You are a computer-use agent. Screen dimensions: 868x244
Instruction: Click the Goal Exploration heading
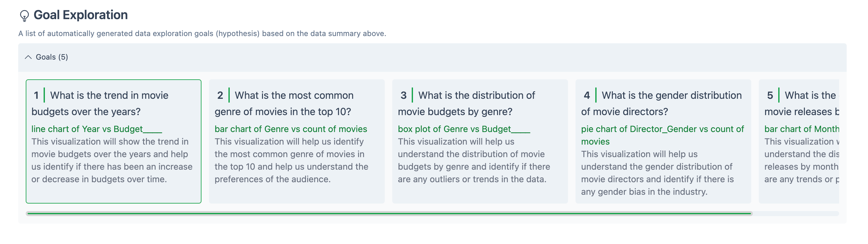[x=81, y=15]
